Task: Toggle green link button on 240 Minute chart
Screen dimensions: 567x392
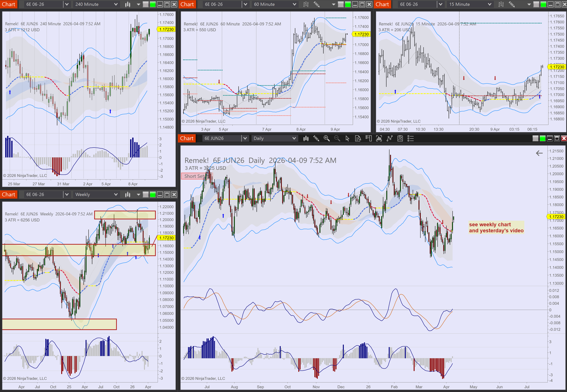Action: [x=153, y=4]
